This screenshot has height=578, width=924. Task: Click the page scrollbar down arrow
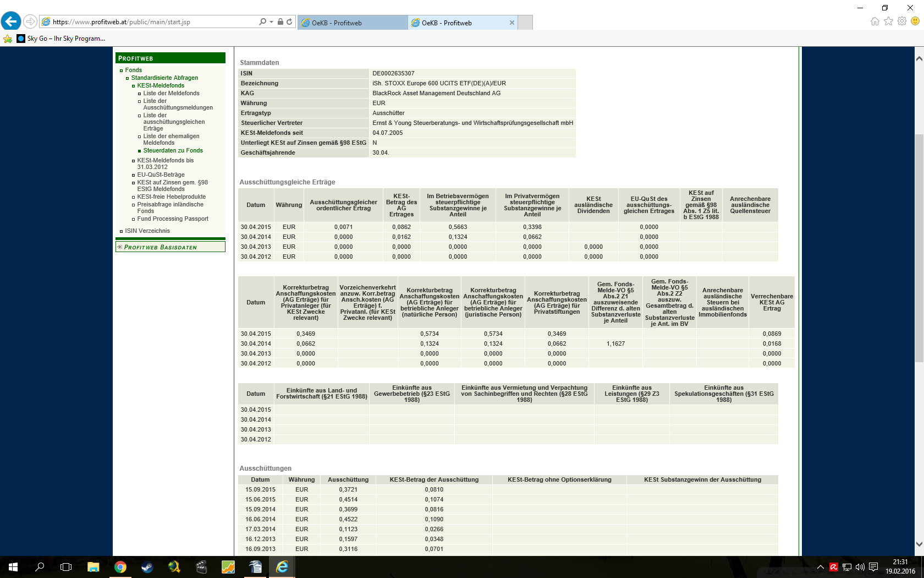click(x=919, y=544)
